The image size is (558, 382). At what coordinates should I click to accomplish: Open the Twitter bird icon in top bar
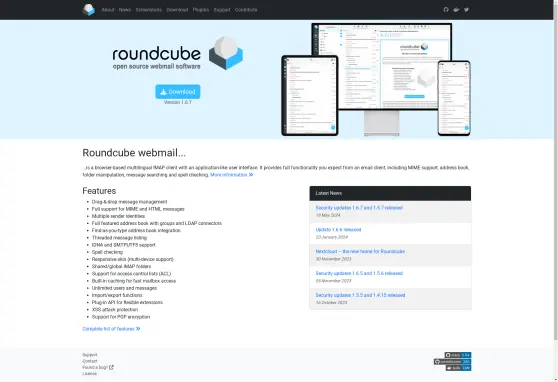(x=466, y=10)
